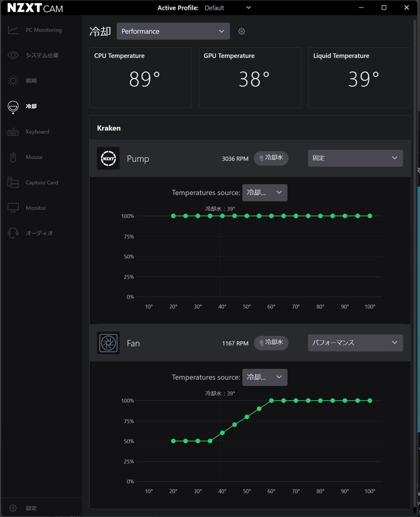
Task: Select the Mouse icon in sidebar
Action: point(13,158)
